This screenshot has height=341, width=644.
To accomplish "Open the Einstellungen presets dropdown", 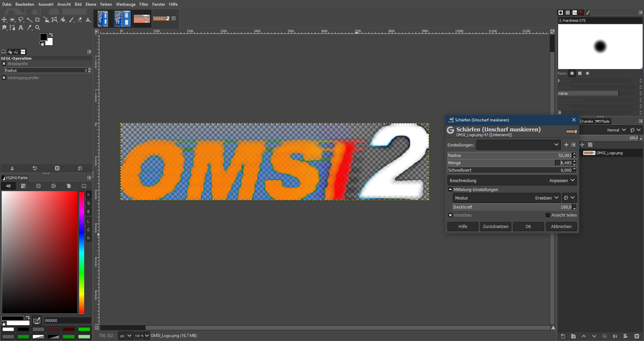I will (518, 145).
